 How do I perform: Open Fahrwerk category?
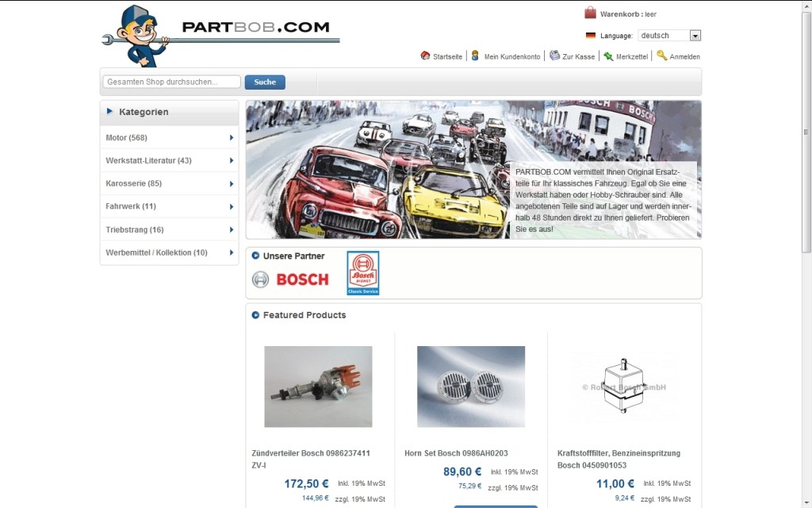coord(131,207)
